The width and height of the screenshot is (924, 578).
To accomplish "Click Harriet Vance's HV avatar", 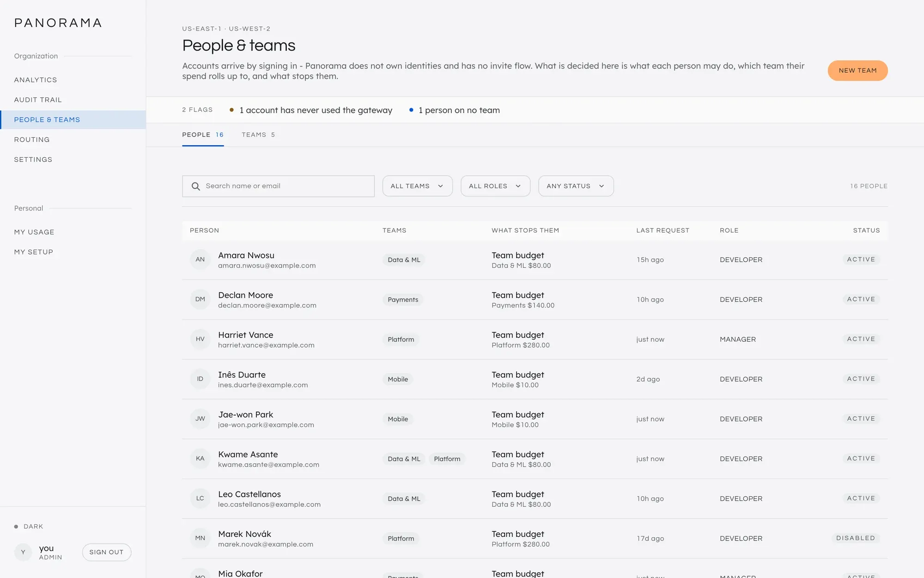I will point(200,339).
